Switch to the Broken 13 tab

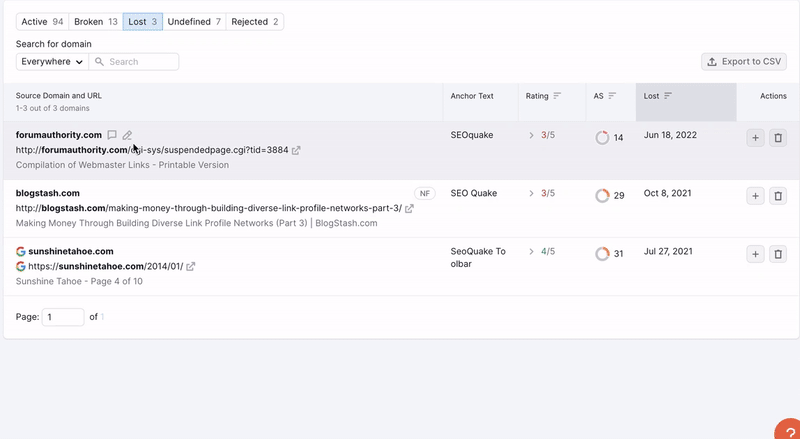pyautogui.click(x=95, y=22)
